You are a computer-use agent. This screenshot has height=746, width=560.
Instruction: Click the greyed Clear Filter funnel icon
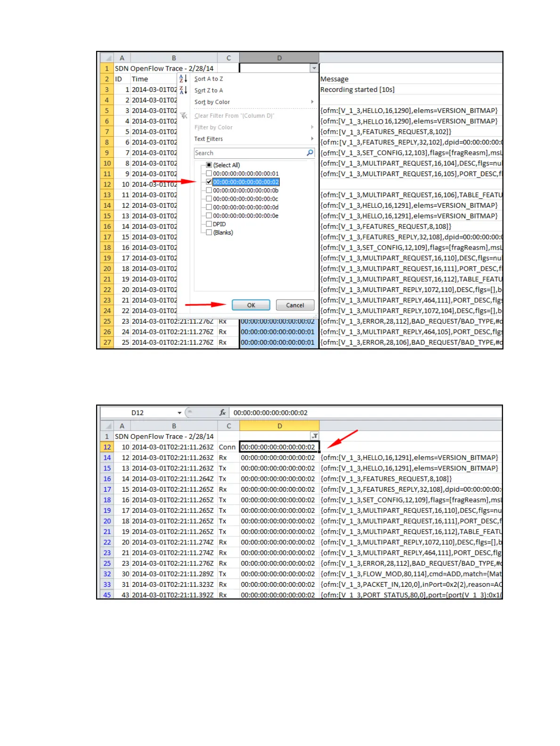[184, 115]
